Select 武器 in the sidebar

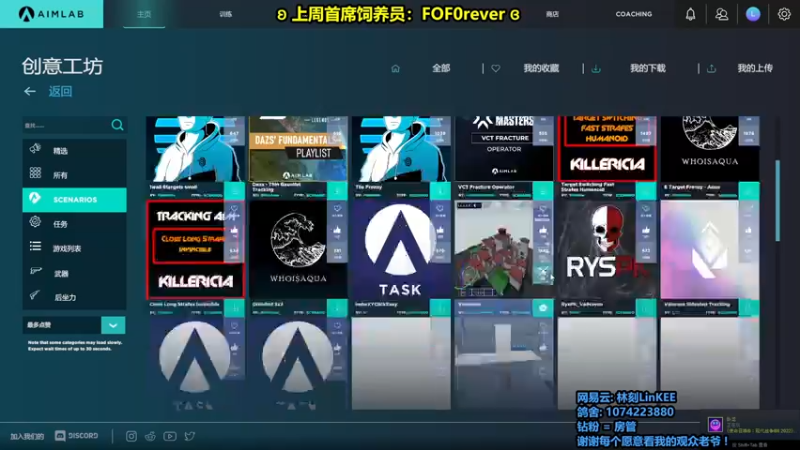[x=74, y=273]
